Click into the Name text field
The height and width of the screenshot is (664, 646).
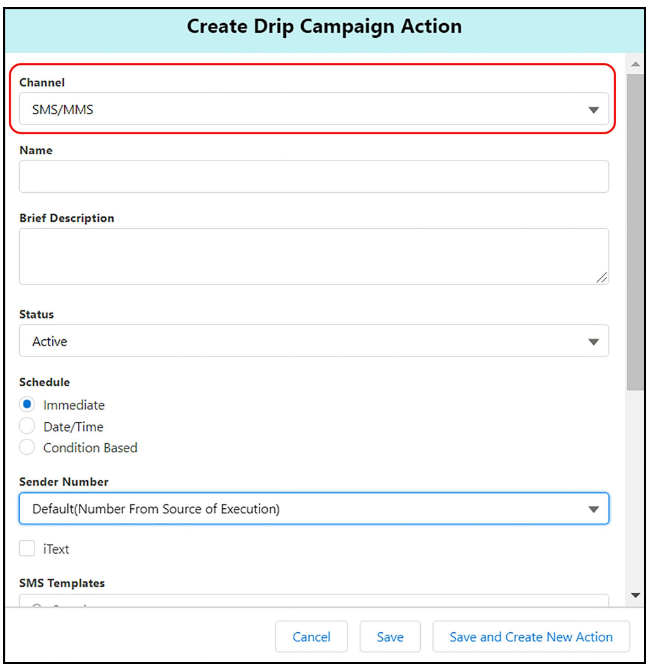pyautogui.click(x=313, y=177)
